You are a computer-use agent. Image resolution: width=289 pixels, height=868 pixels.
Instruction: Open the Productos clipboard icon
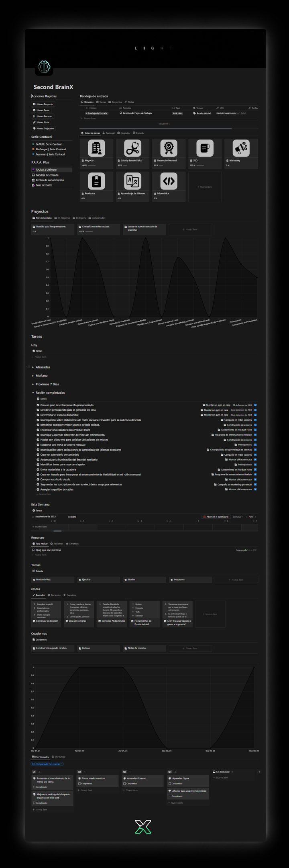coord(96,181)
